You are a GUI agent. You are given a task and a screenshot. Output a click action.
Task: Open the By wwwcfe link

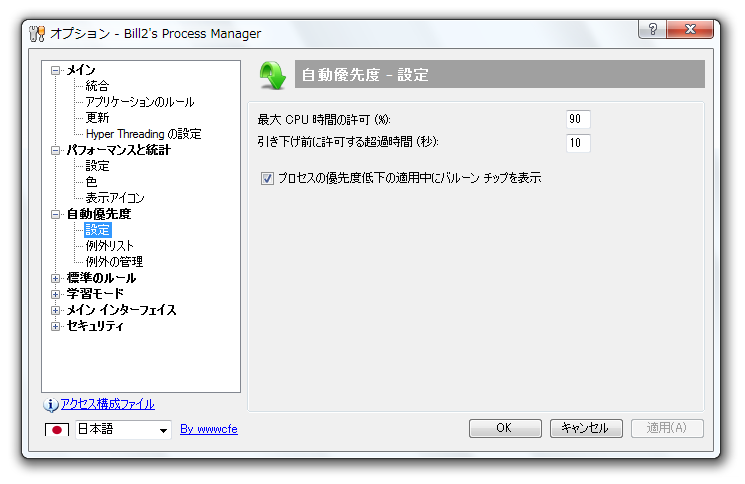coord(209,429)
